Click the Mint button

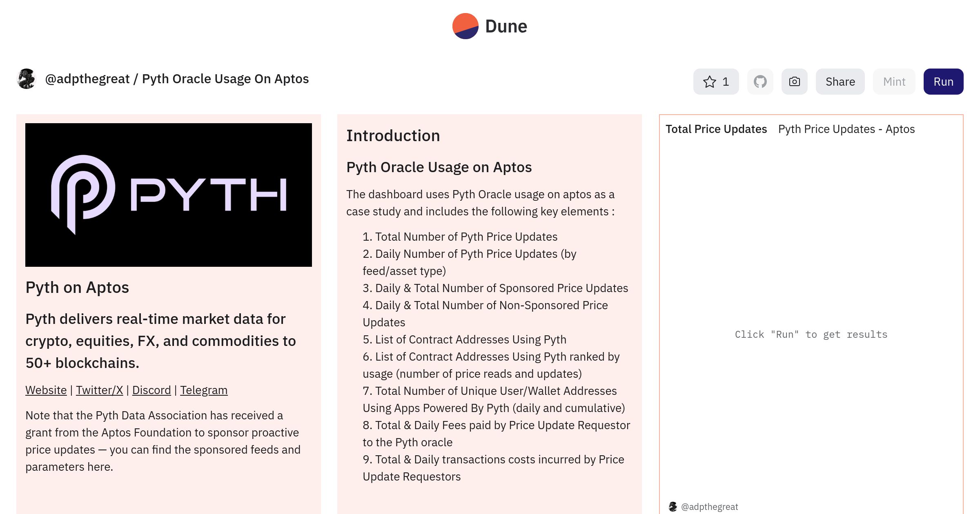(x=894, y=82)
